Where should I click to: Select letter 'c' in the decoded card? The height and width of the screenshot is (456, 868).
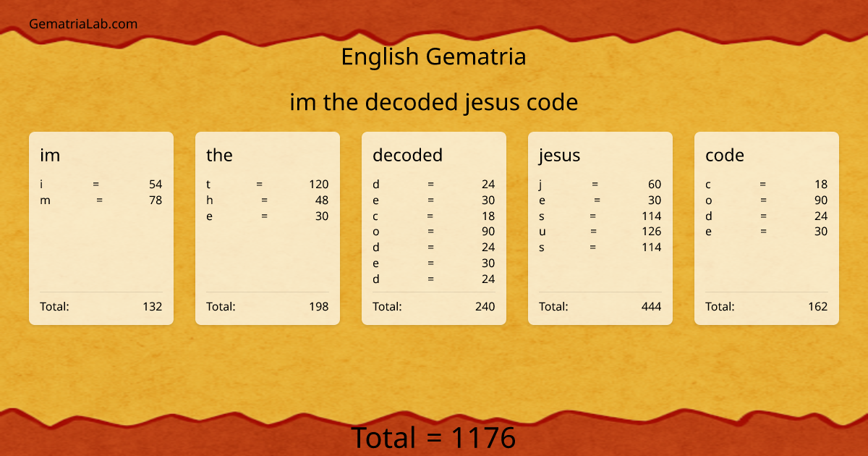pyautogui.click(x=375, y=216)
